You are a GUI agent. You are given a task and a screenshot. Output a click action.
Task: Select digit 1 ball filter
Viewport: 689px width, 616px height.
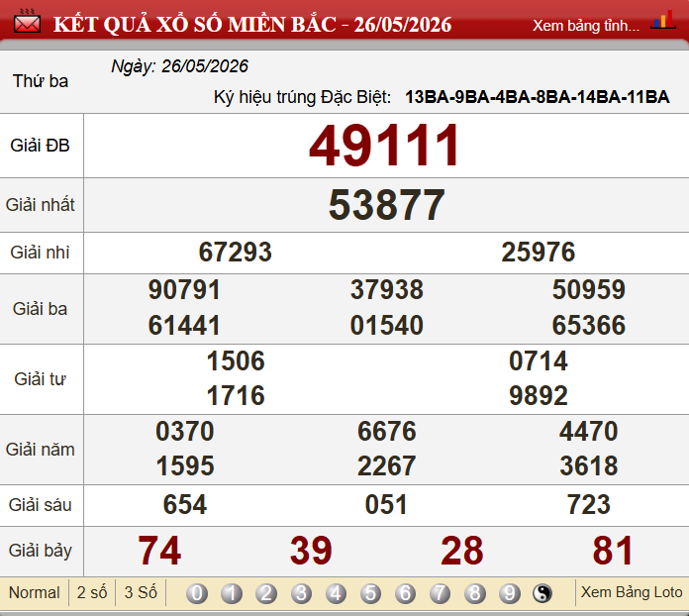231,593
